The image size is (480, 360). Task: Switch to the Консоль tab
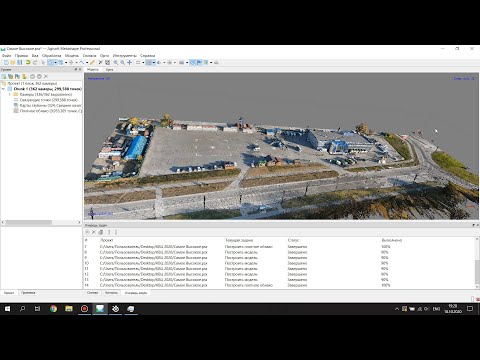(x=111, y=293)
